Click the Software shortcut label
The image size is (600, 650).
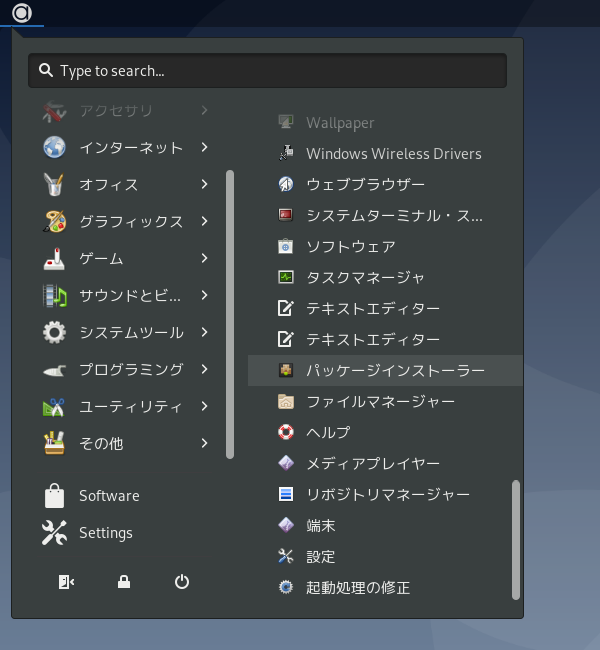[109, 496]
